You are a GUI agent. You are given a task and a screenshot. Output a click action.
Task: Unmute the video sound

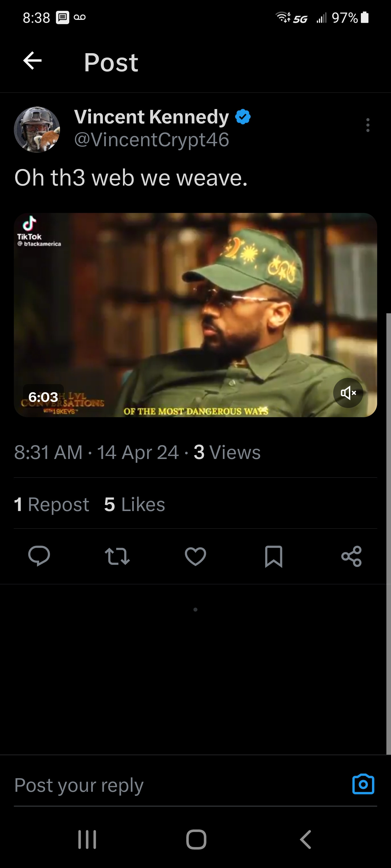(x=348, y=393)
